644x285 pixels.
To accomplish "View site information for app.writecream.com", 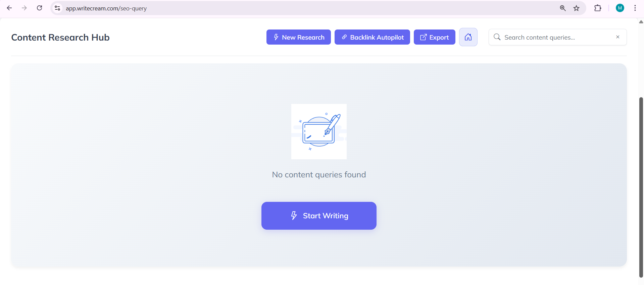I will coord(57,8).
